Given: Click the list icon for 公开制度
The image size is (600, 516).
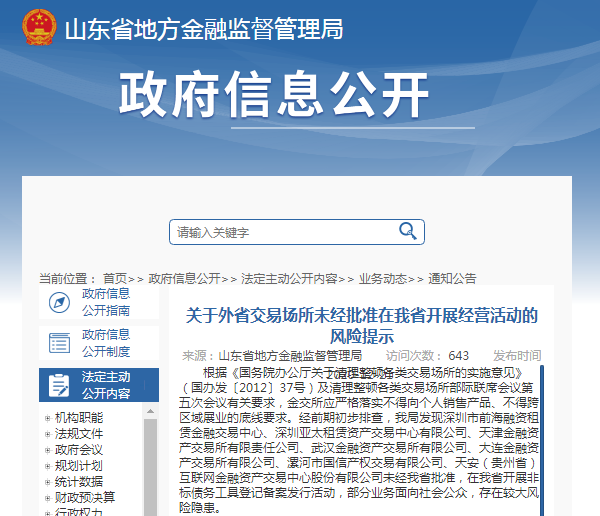Looking at the screenshot, I should click(x=59, y=343).
